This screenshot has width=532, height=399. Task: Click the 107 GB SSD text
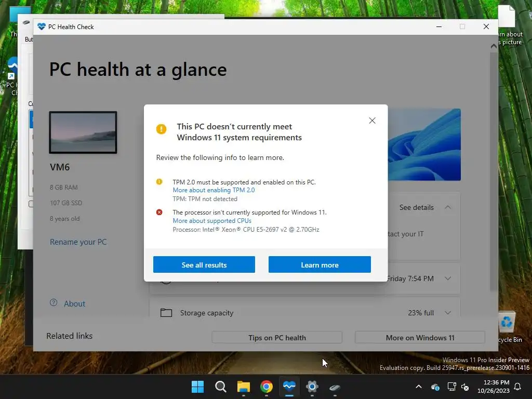(x=66, y=203)
